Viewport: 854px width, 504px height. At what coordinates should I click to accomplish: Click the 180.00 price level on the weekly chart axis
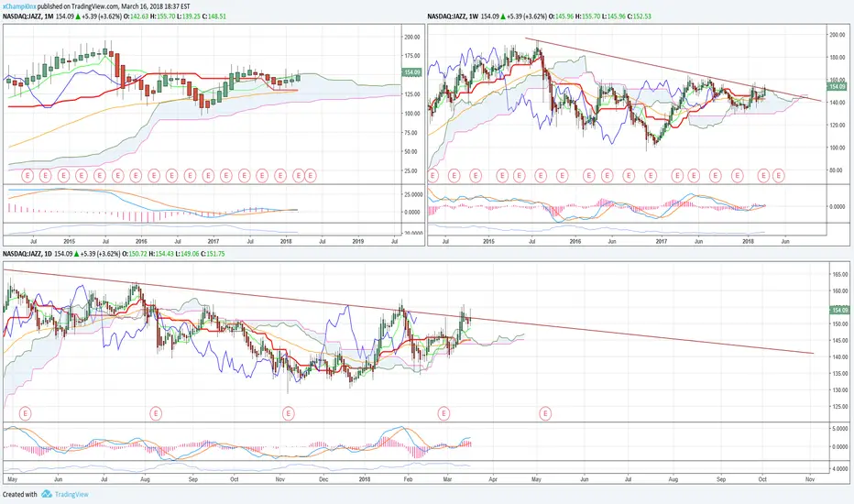click(x=837, y=57)
